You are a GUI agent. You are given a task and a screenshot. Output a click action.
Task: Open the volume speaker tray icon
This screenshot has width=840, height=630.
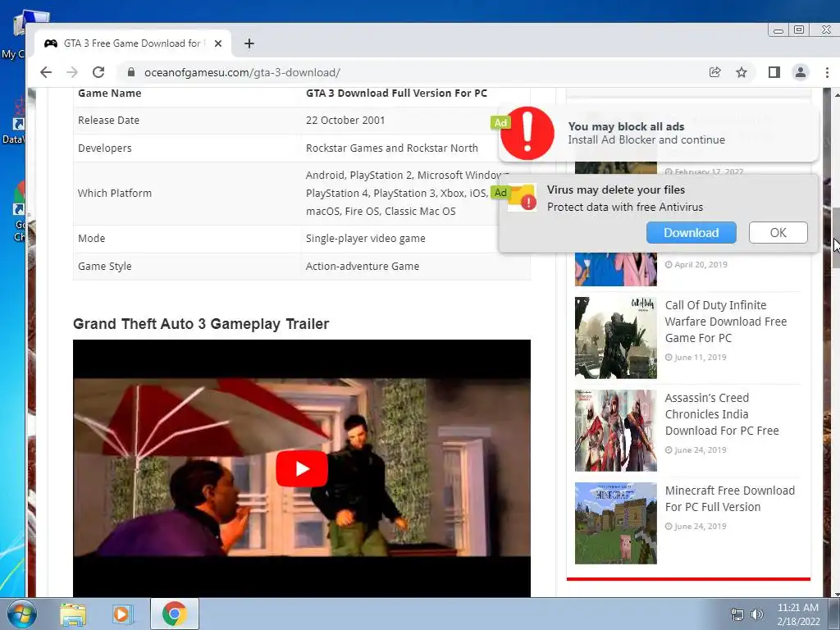coord(756,614)
